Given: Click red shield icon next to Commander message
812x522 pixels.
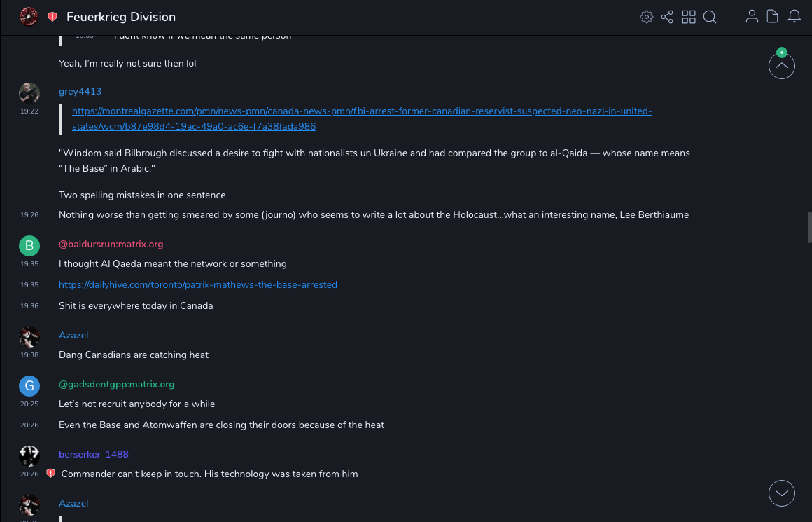Looking at the screenshot, I should (50, 474).
